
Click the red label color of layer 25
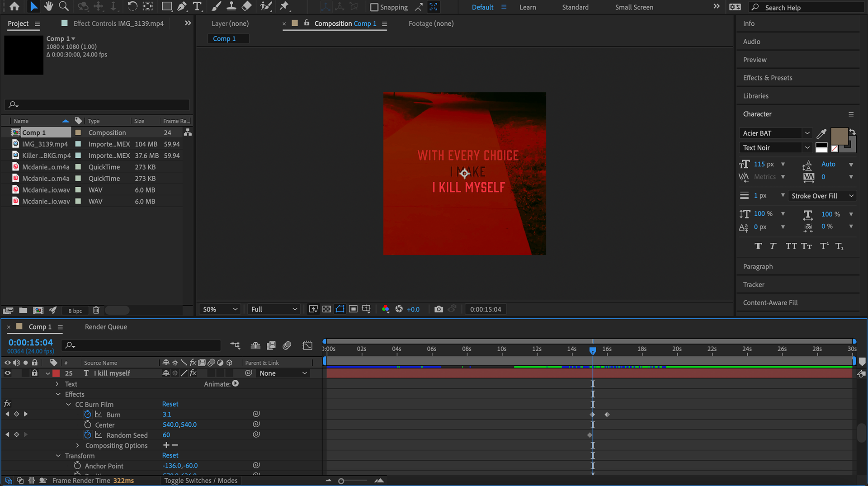click(56, 373)
